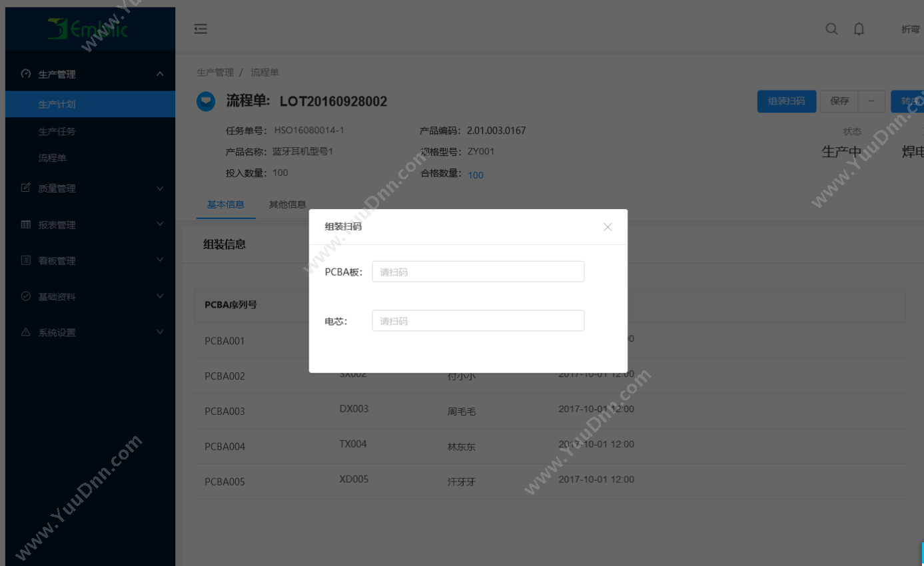Click the 组装扫码 button
Screen dimensions: 924x566
click(787, 101)
